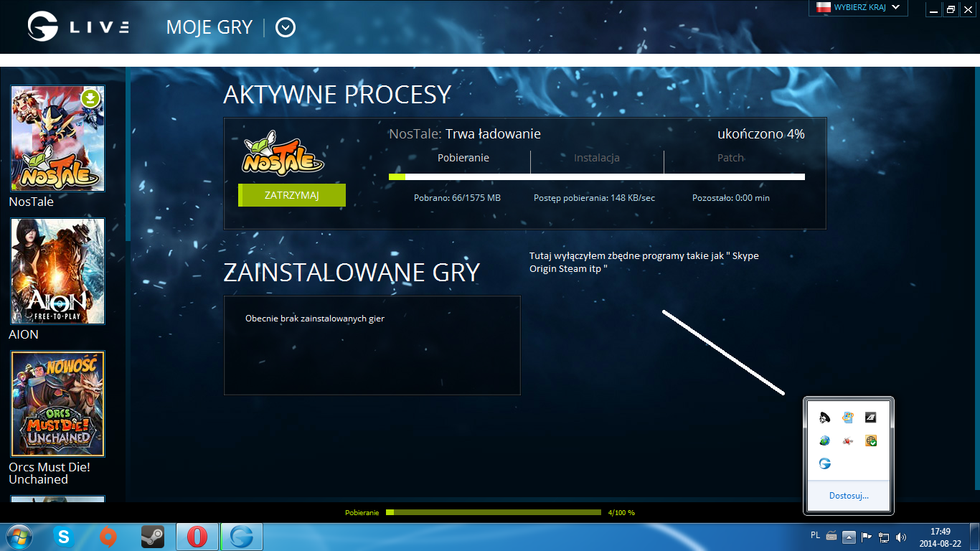Switch to the Patch stage tab
Image resolution: width=980 pixels, height=551 pixels.
point(730,158)
